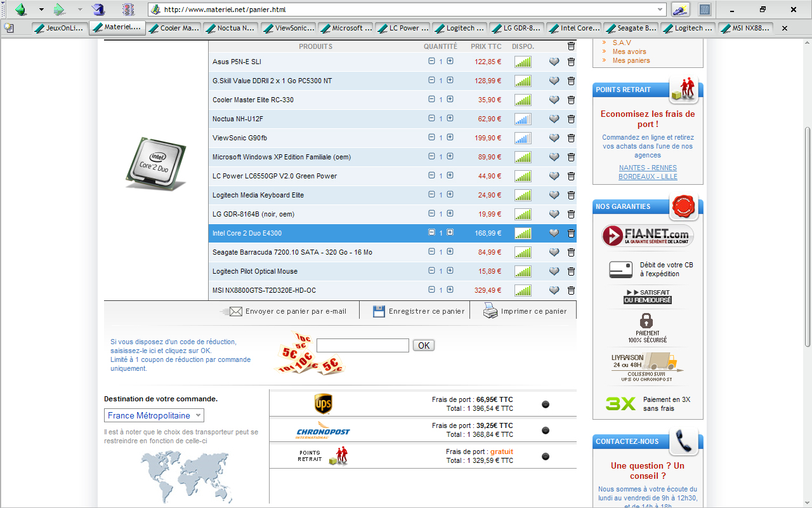Switch to Seagate B... tab
Image resolution: width=812 pixels, height=508 pixels.
click(631, 28)
